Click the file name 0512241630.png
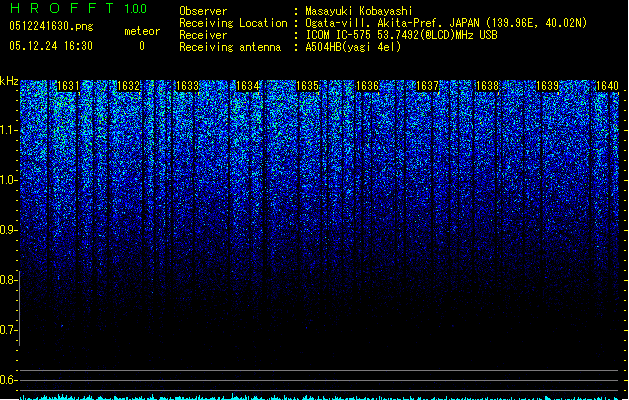Viewport: 629px width, 400px height. (x=51, y=27)
